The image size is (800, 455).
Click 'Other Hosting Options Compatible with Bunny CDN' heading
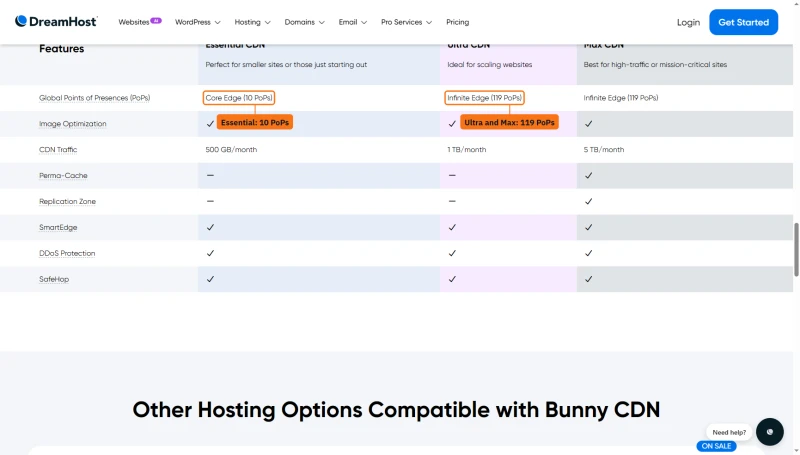[x=396, y=410]
